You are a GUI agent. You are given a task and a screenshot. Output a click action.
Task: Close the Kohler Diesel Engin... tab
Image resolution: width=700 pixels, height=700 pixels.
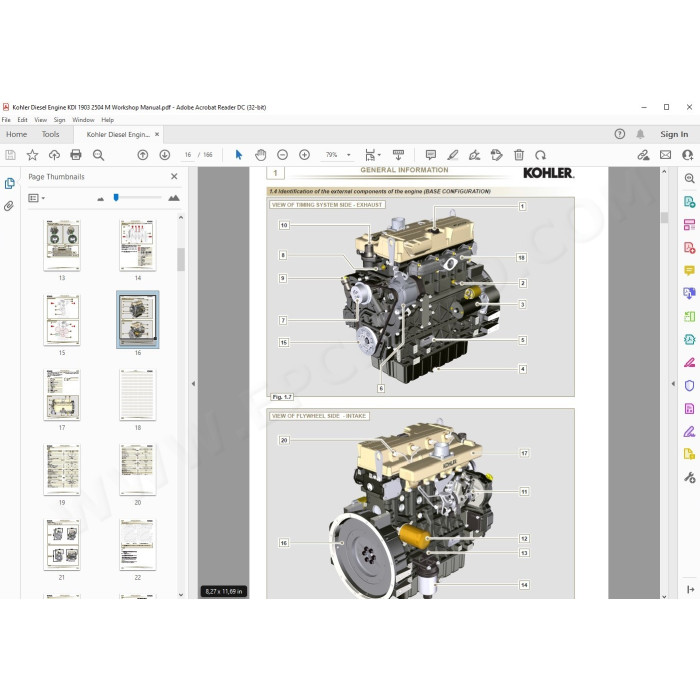(x=157, y=134)
